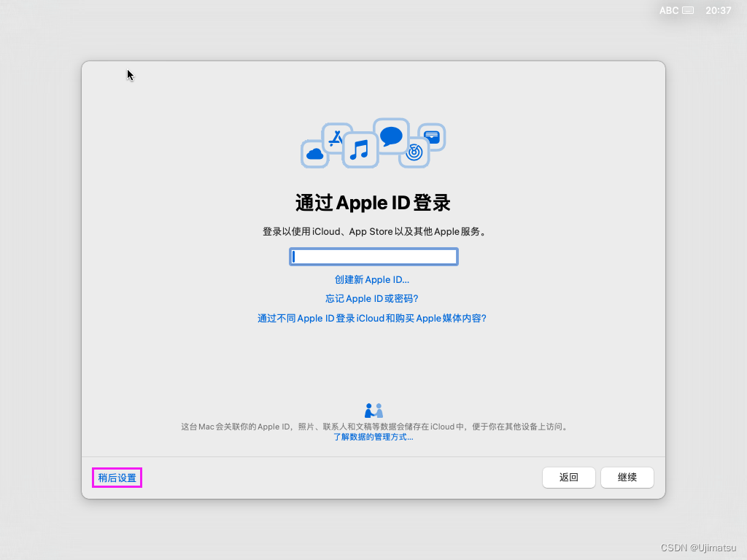Click the 20:37 clock in menu bar
747x560 pixels.
click(x=718, y=10)
